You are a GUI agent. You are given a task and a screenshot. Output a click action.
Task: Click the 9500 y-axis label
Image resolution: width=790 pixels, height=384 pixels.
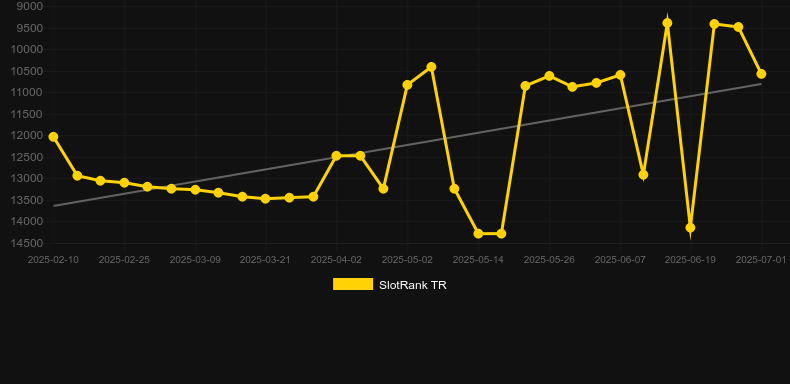(x=30, y=28)
